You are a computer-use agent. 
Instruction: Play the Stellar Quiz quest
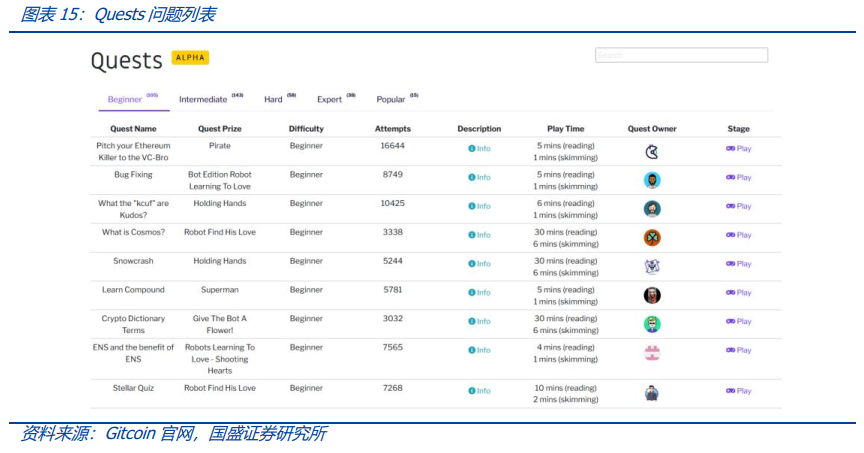(738, 391)
